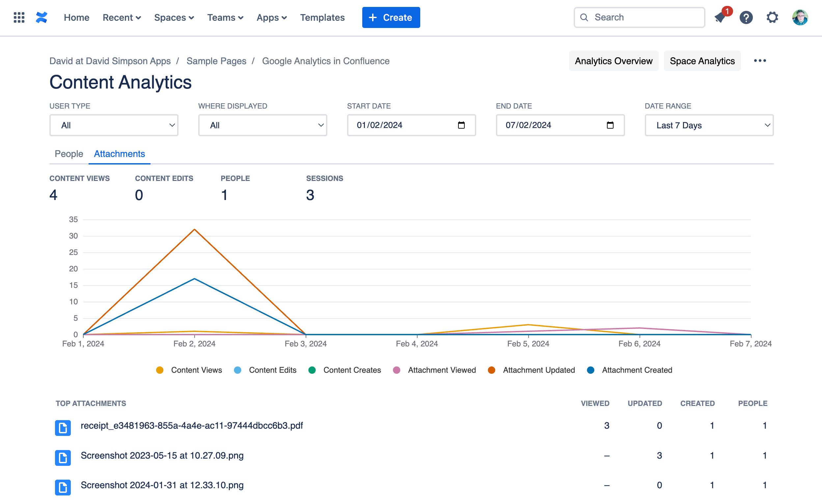The image size is (822, 504).
Task: Select the Attachments tab
Action: [119, 154]
